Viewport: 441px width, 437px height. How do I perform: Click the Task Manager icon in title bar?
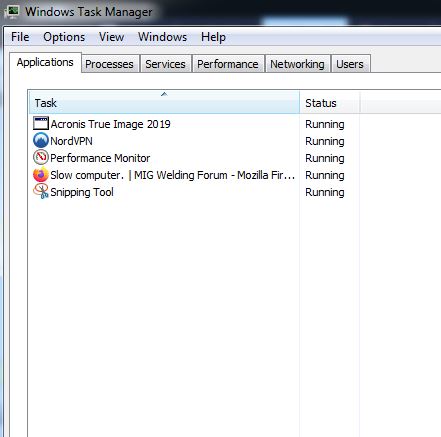[12, 12]
